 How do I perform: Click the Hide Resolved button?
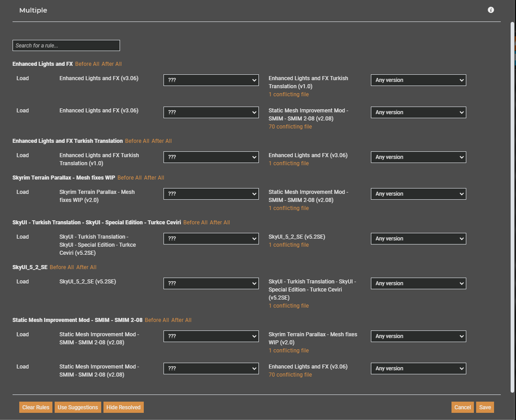pyautogui.click(x=124, y=407)
